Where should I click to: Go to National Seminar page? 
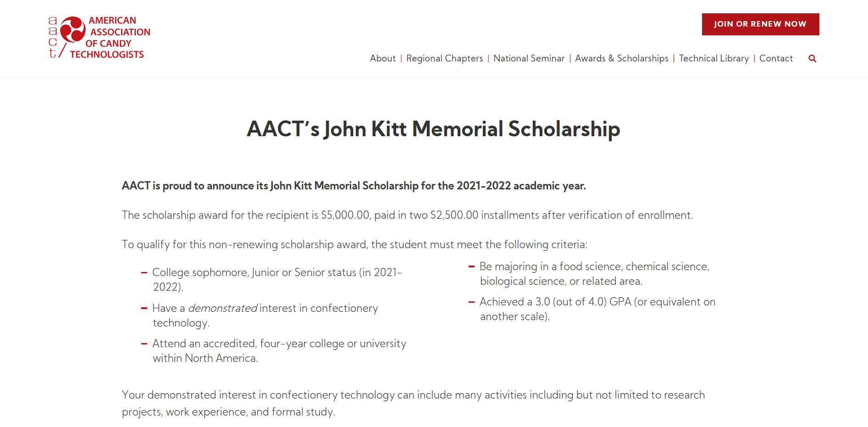coord(529,59)
